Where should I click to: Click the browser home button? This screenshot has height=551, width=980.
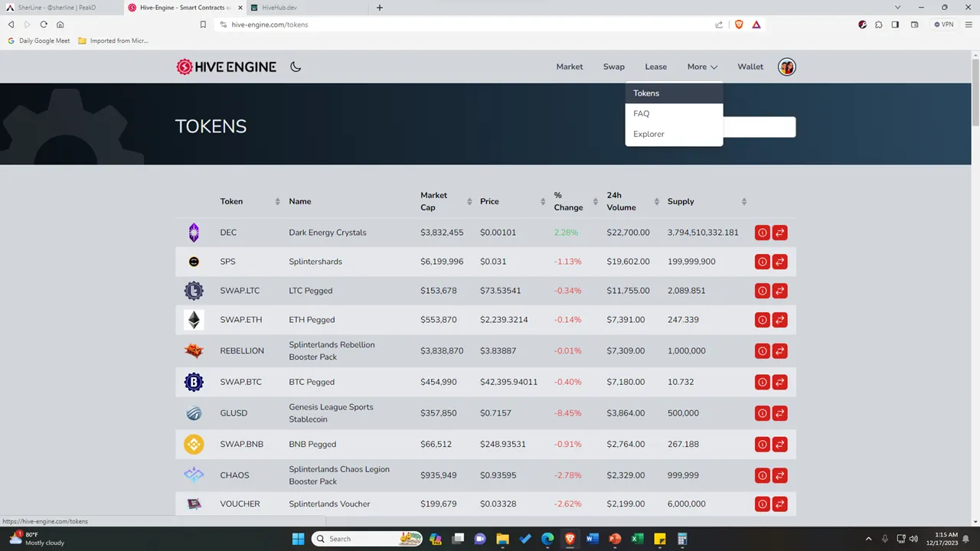(x=60, y=24)
